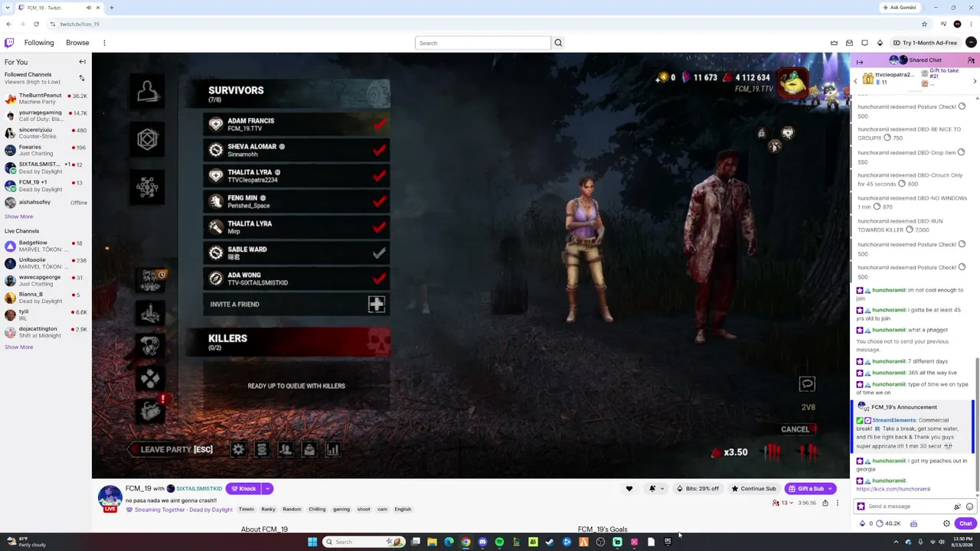The width and height of the screenshot is (980, 551).
Task: Click the Twitch search field
Action: [482, 43]
